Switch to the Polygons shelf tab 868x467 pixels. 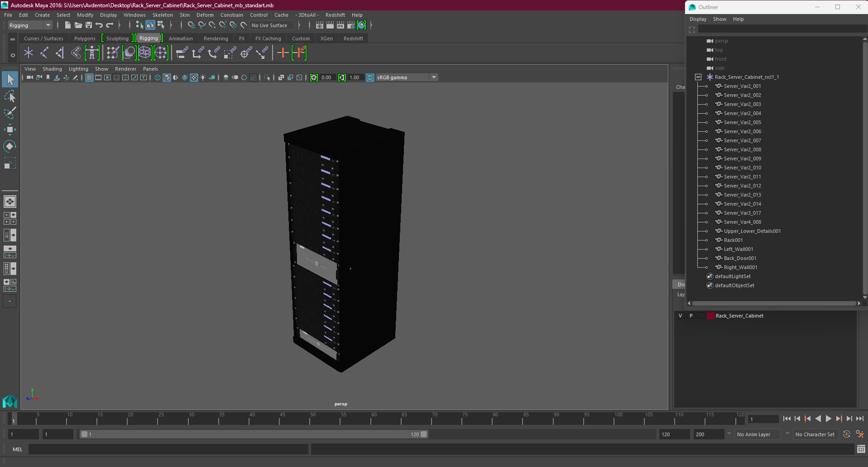(x=85, y=39)
